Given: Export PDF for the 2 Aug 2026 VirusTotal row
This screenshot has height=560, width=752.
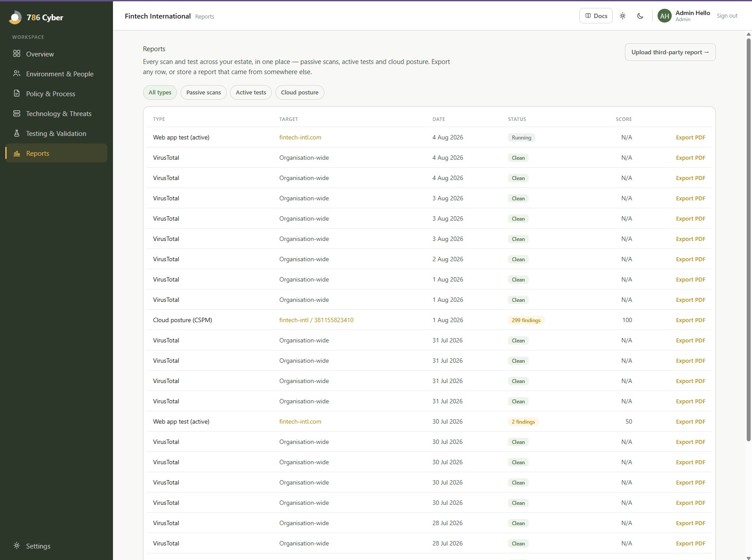Looking at the screenshot, I should [x=690, y=259].
